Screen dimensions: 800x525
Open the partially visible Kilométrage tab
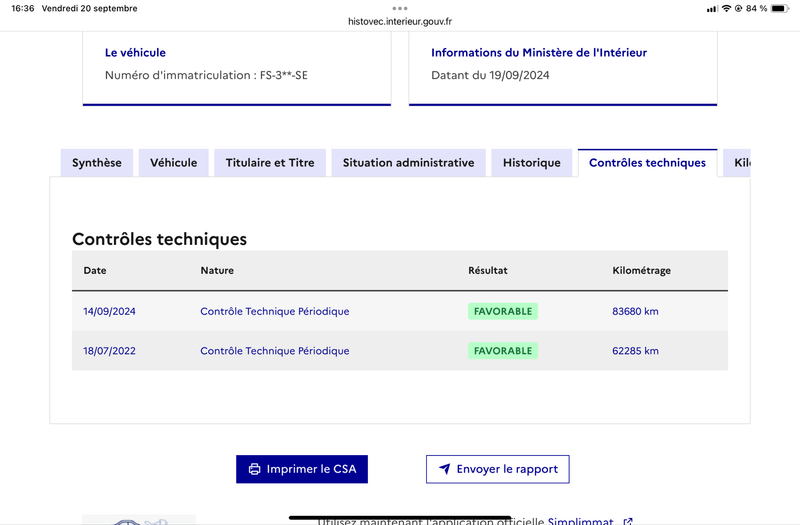737,163
